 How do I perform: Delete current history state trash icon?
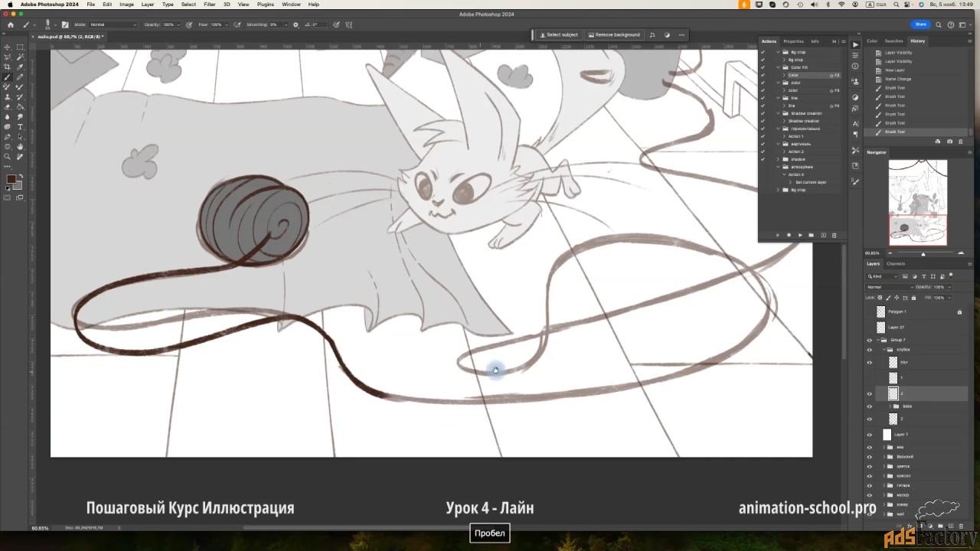(960, 142)
